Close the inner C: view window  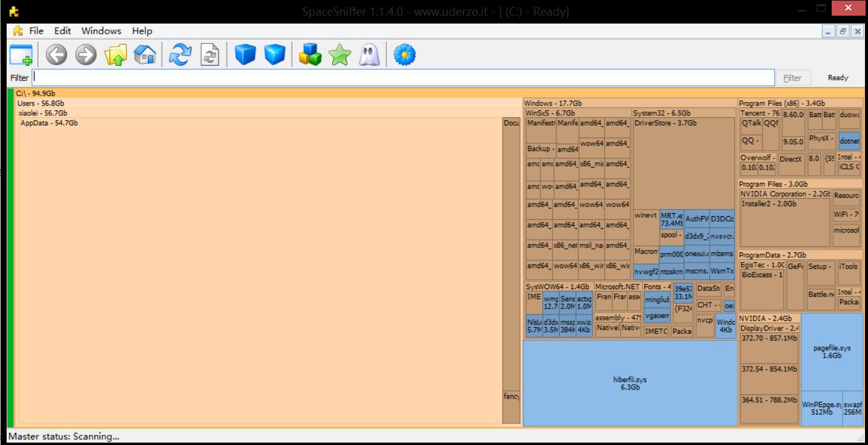coord(857,31)
